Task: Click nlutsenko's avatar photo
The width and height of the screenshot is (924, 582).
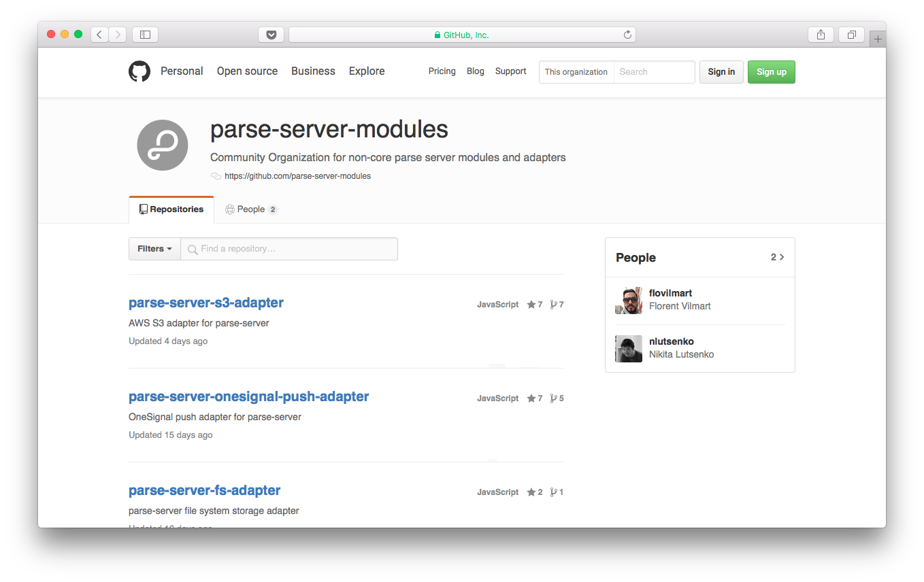Action: pyautogui.click(x=629, y=349)
